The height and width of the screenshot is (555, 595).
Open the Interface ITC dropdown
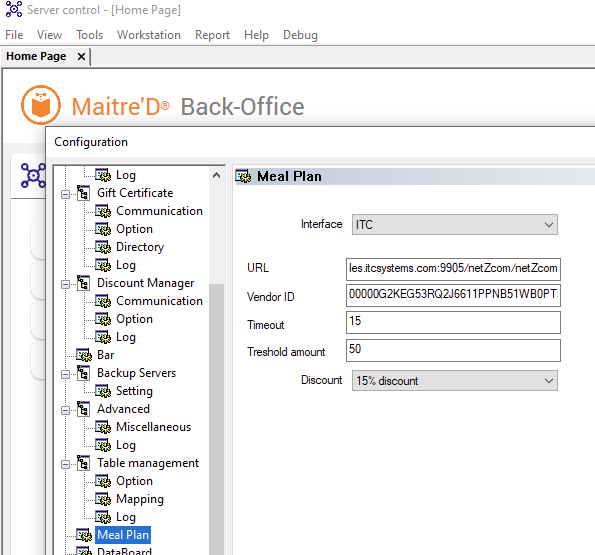click(x=455, y=225)
